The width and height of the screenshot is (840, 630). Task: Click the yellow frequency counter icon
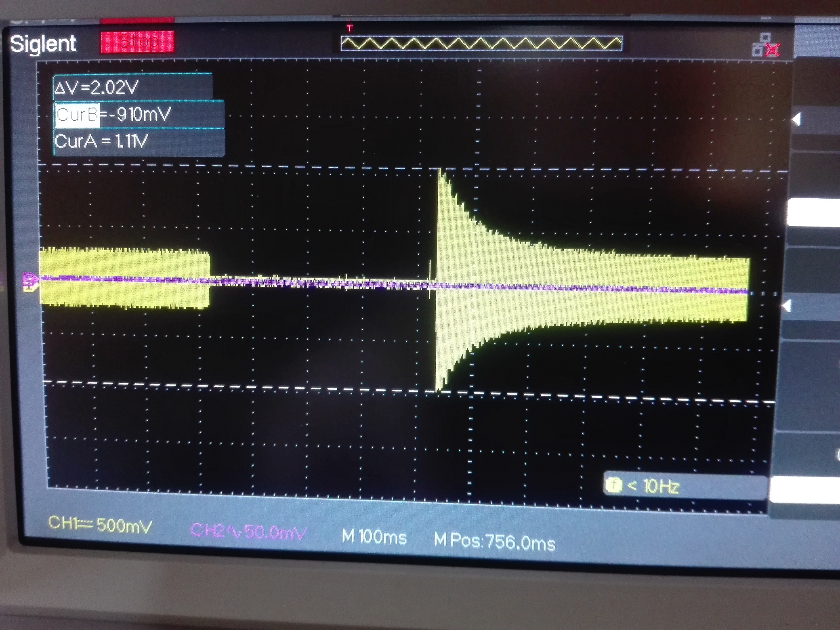coord(614,485)
